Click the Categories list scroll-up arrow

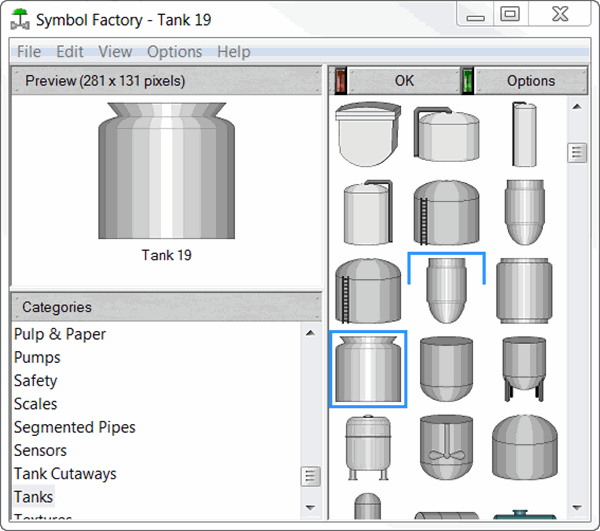click(311, 333)
